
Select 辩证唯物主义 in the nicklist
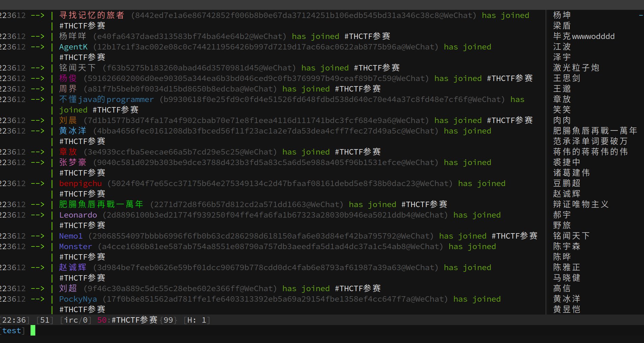[x=581, y=204]
